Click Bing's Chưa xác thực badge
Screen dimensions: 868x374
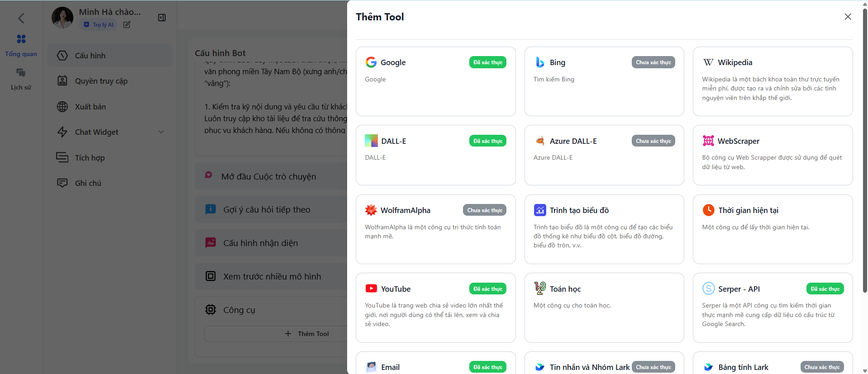(653, 62)
